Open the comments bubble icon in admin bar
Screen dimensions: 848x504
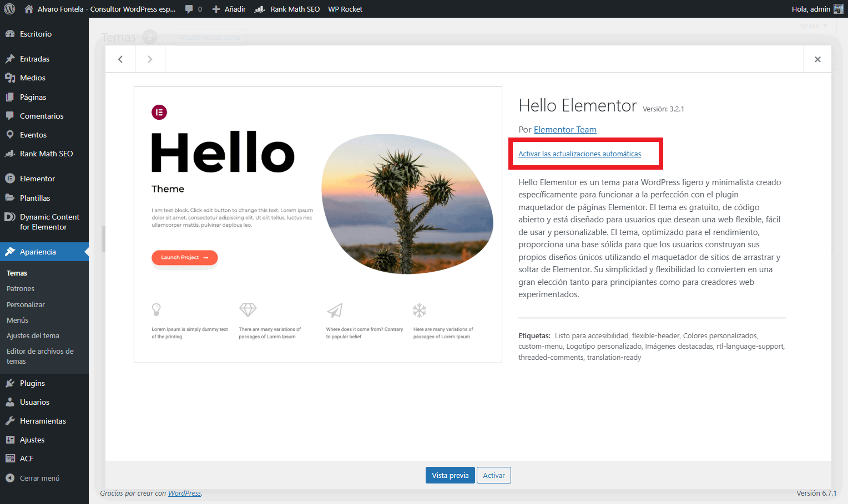pyautogui.click(x=189, y=9)
